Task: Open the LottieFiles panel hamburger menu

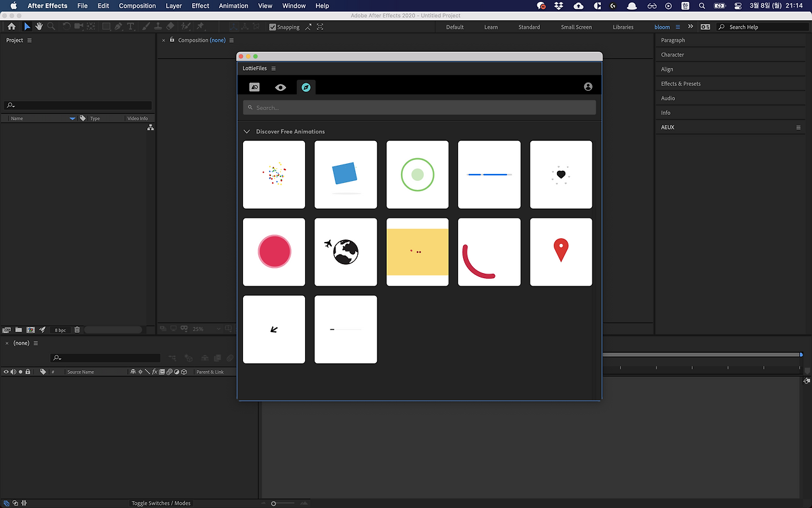Action: [273, 69]
